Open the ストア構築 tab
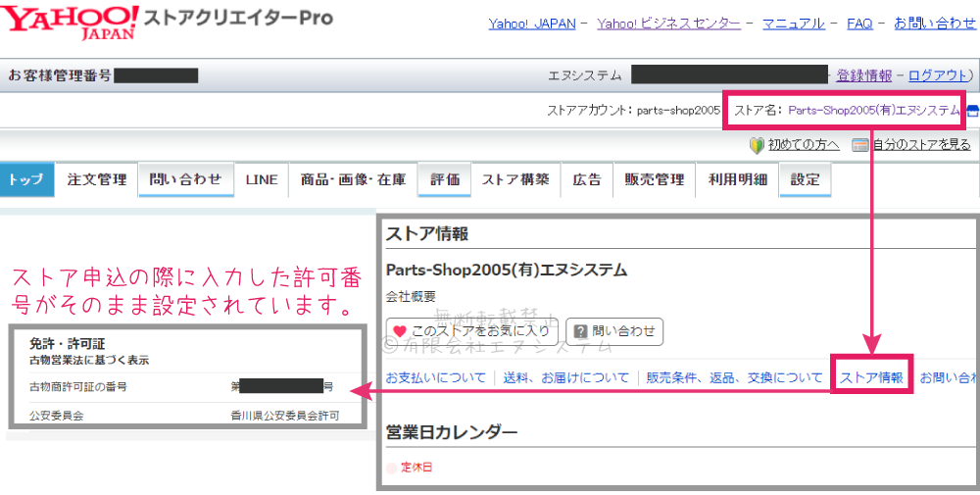The width and height of the screenshot is (980, 495). point(516,180)
